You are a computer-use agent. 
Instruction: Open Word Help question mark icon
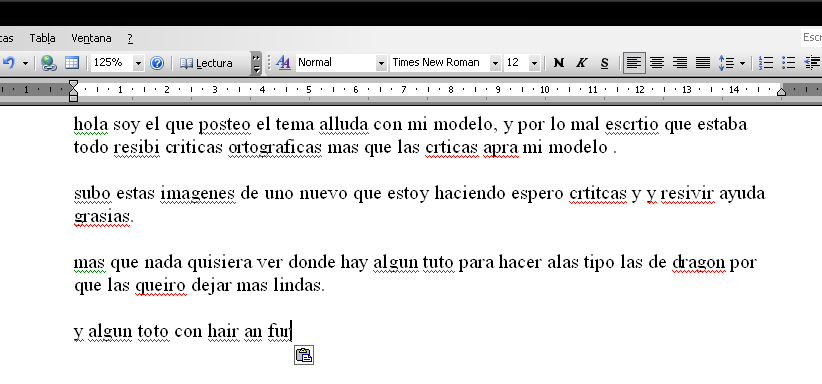click(x=157, y=63)
